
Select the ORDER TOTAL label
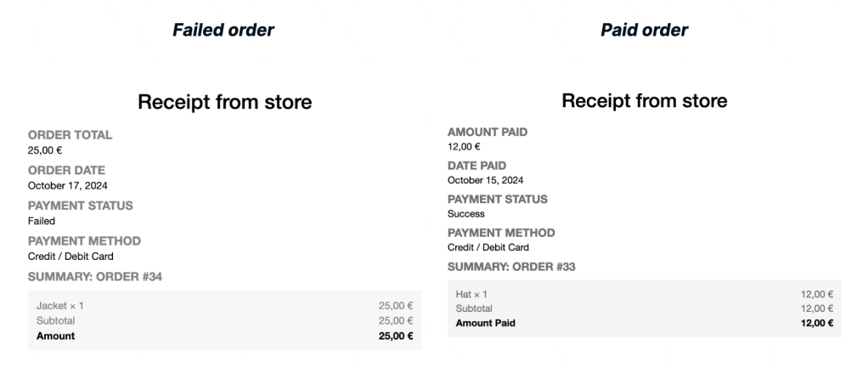(70, 135)
